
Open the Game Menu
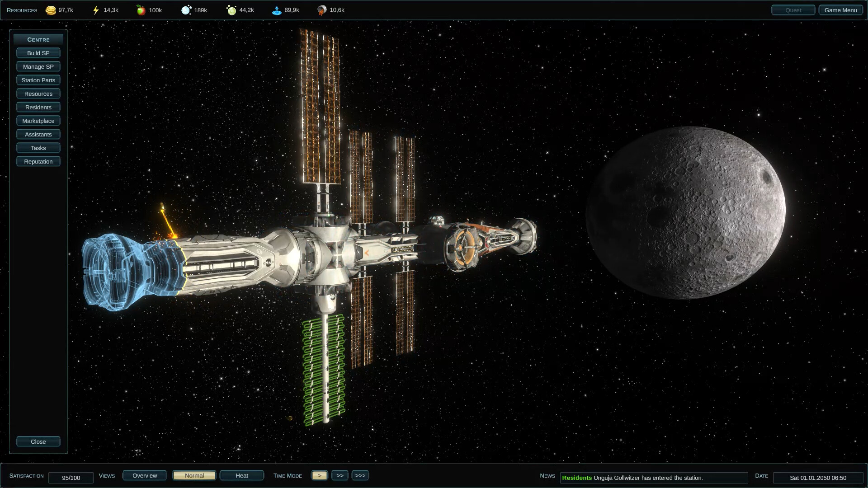pyautogui.click(x=840, y=9)
